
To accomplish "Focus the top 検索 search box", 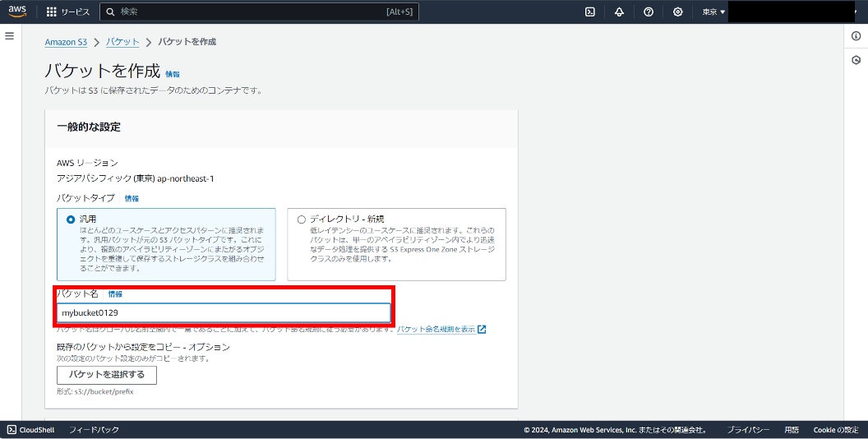I will click(259, 12).
